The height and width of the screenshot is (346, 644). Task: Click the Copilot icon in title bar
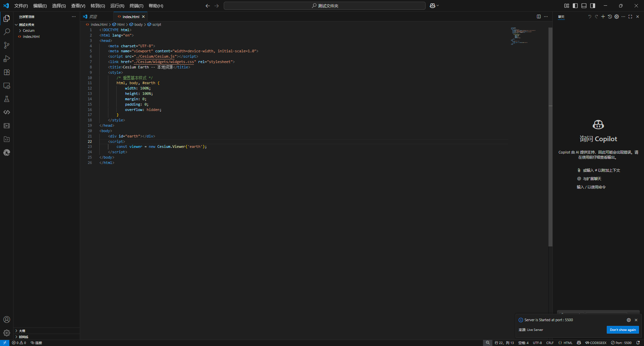coord(432,6)
